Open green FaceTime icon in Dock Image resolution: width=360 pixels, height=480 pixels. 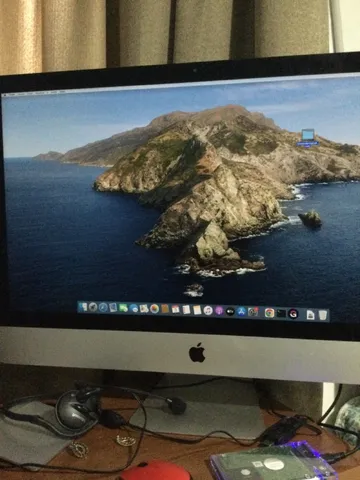tap(123, 308)
